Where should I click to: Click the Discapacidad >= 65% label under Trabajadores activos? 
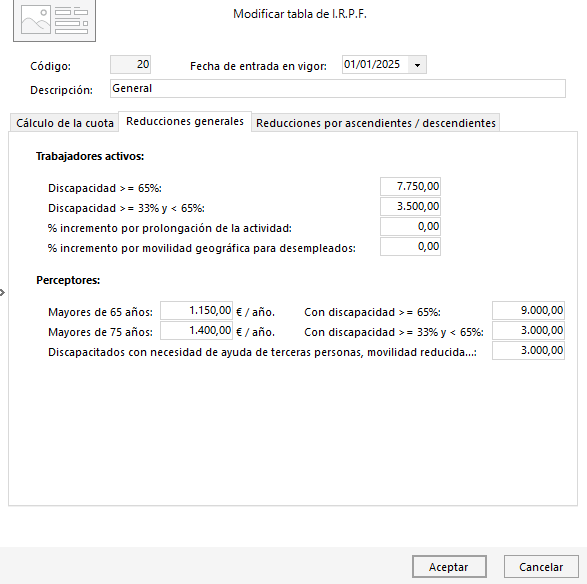pyautogui.click(x=105, y=188)
